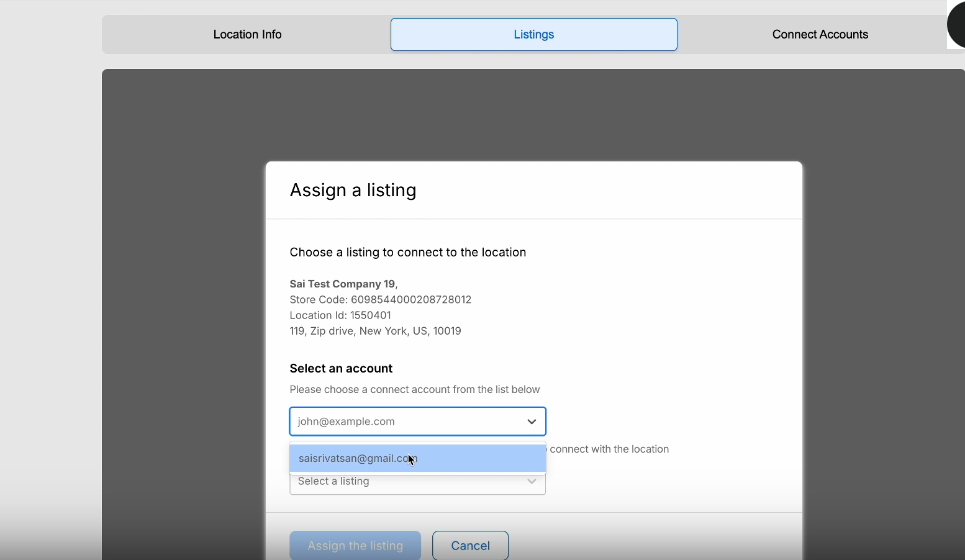Click the 'connect with the location' text
Image resolution: width=965 pixels, height=560 pixels.
pos(609,449)
